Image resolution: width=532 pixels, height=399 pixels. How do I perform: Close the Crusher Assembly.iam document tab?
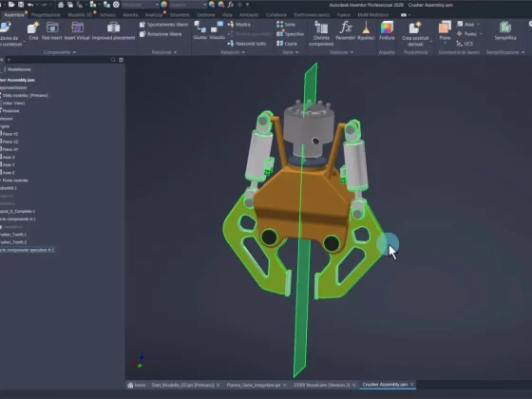click(412, 385)
